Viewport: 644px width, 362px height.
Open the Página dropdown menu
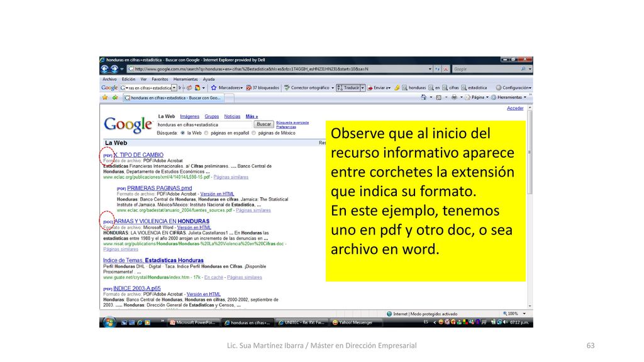pyautogui.click(x=477, y=97)
